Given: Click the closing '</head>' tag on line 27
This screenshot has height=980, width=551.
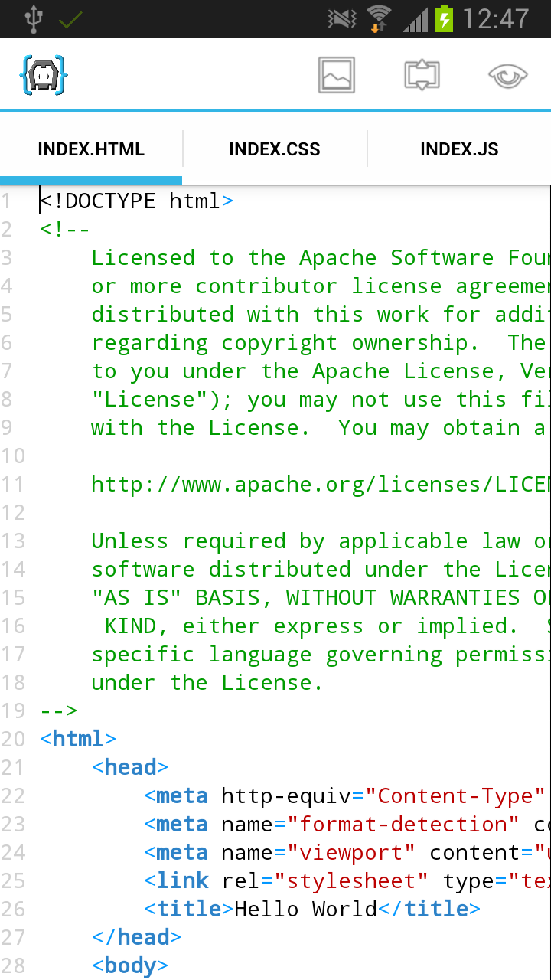Looking at the screenshot, I should [136, 938].
